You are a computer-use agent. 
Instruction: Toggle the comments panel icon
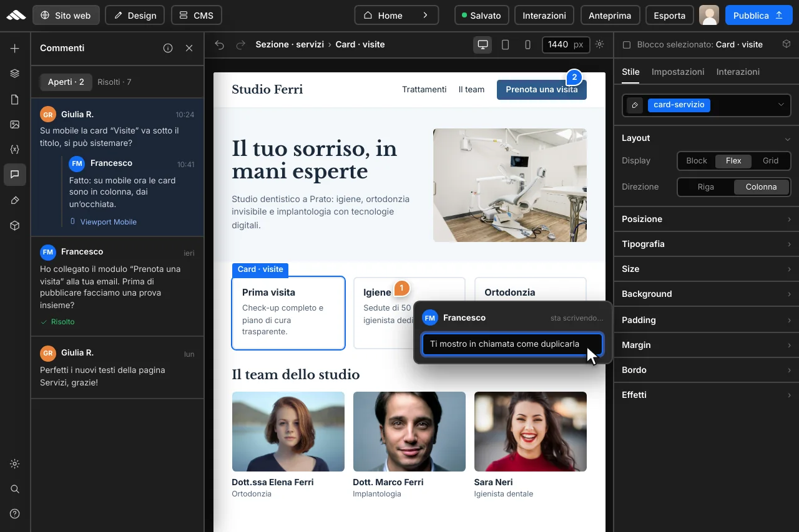coord(15,175)
